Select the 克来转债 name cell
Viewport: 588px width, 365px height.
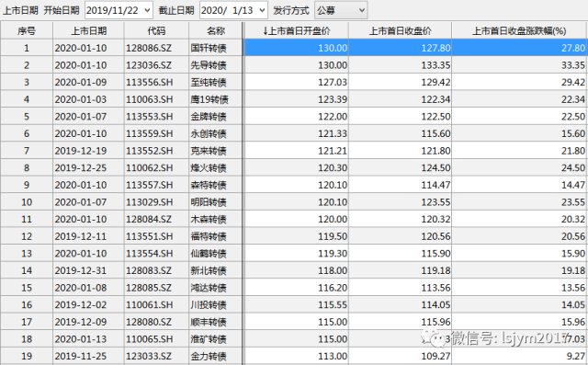click(x=216, y=151)
